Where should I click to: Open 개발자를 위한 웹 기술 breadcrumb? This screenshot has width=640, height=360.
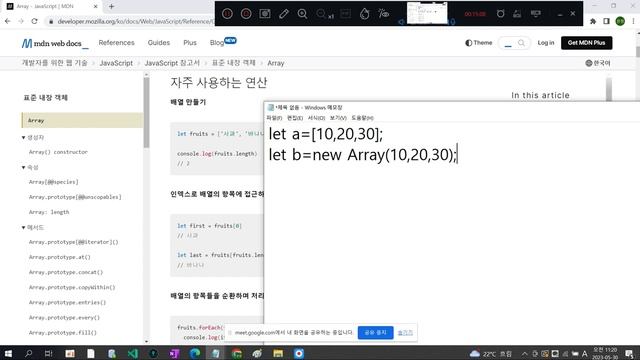55,63
